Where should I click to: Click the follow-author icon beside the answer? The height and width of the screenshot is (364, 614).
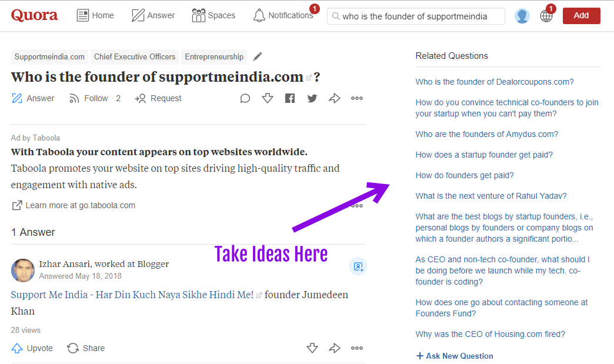click(x=358, y=266)
